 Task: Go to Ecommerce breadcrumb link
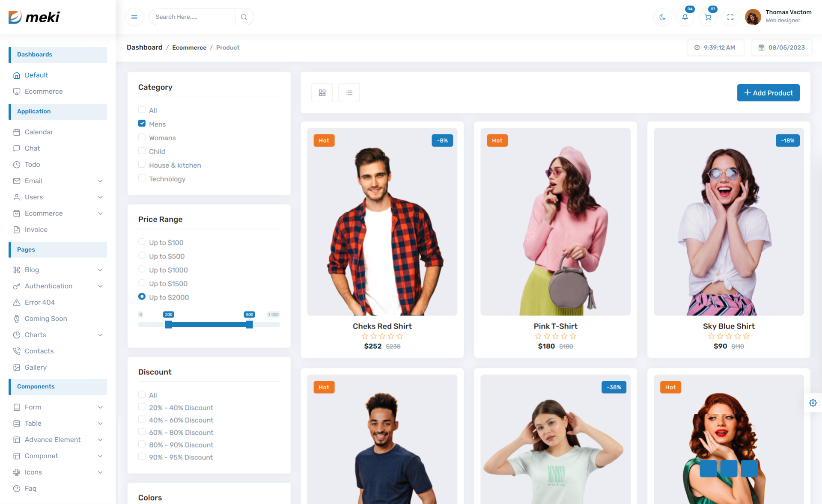189,47
